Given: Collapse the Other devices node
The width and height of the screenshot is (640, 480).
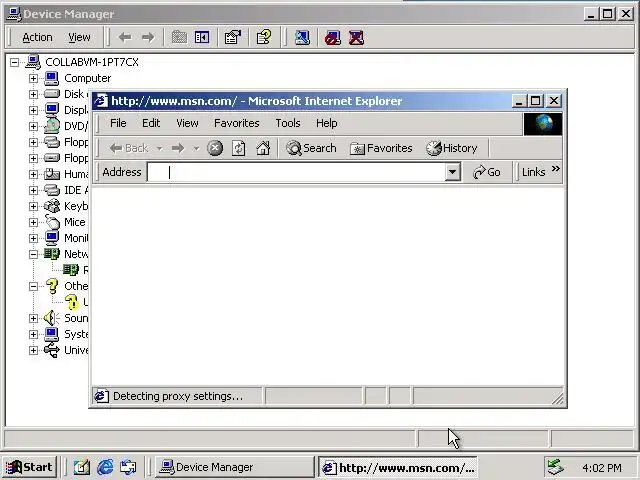Looking at the screenshot, I should tap(33, 286).
